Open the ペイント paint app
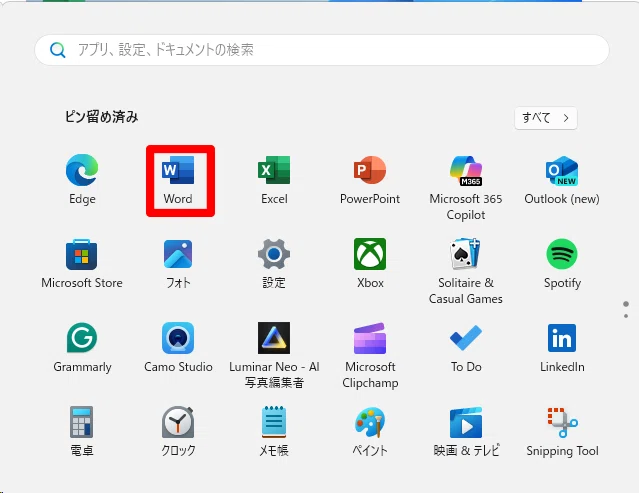The height and width of the screenshot is (493, 639). tap(370, 431)
